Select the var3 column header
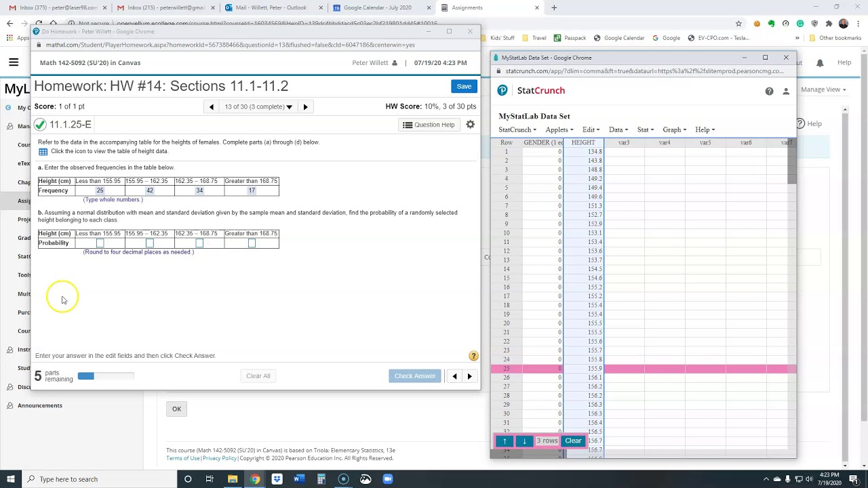Viewport: 868px width, 488px height. [x=624, y=142]
